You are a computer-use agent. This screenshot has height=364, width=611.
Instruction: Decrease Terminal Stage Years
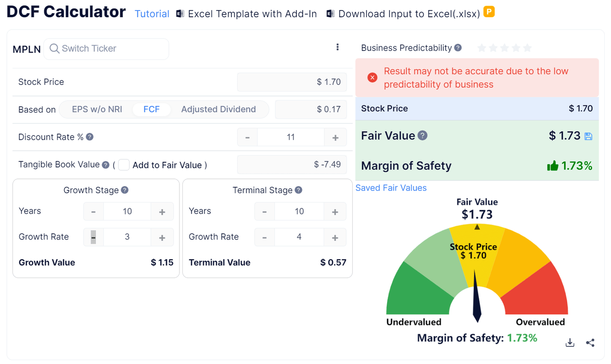[x=264, y=211]
